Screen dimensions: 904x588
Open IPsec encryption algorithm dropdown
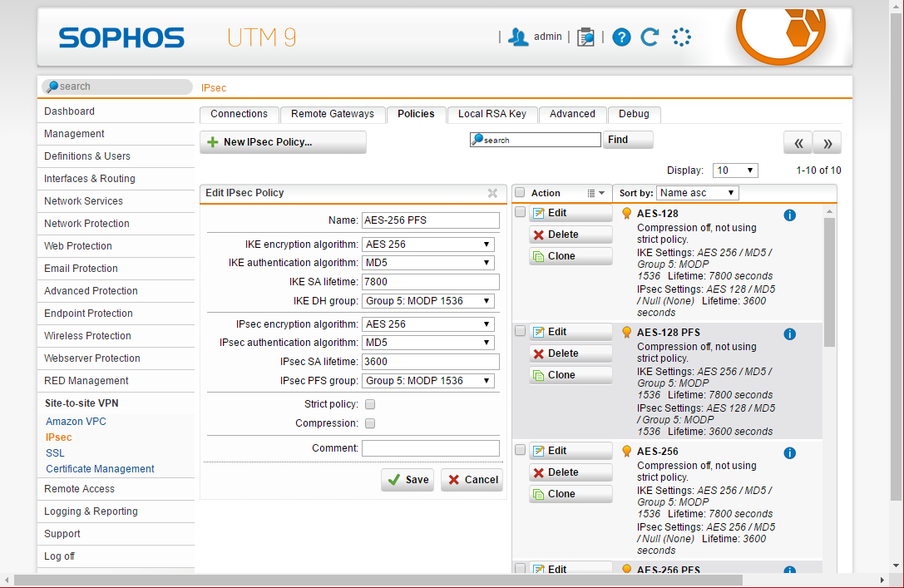[427, 324]
